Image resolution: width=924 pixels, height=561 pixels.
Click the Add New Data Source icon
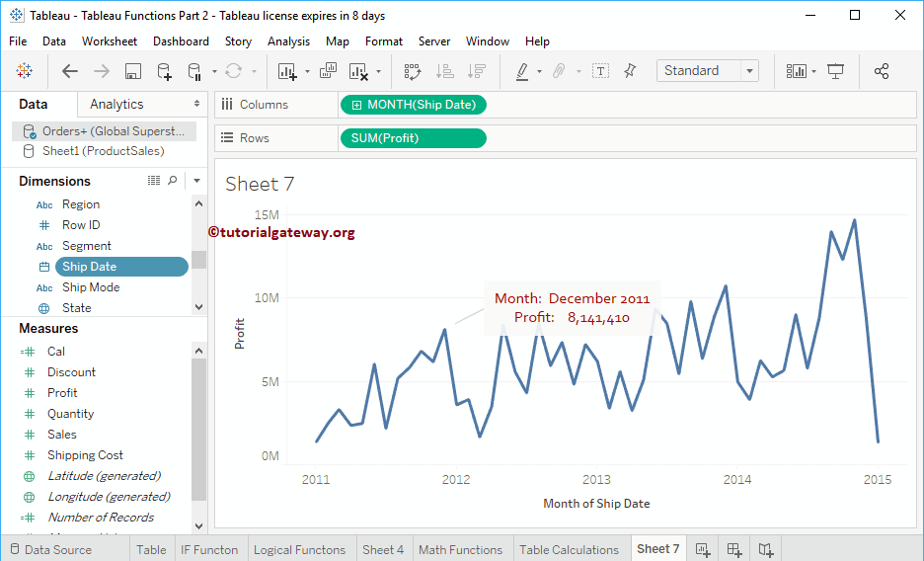[164, 71]
